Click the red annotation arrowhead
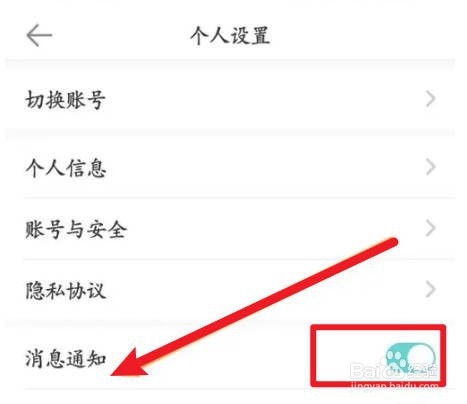The width and height of the screenshot is (467, 404). pyautogui.click(x=130, y=363)
